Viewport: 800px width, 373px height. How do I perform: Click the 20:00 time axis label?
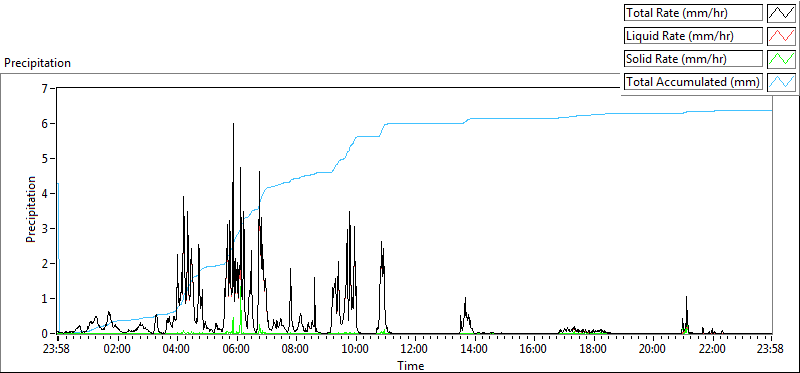click(653, 350)
